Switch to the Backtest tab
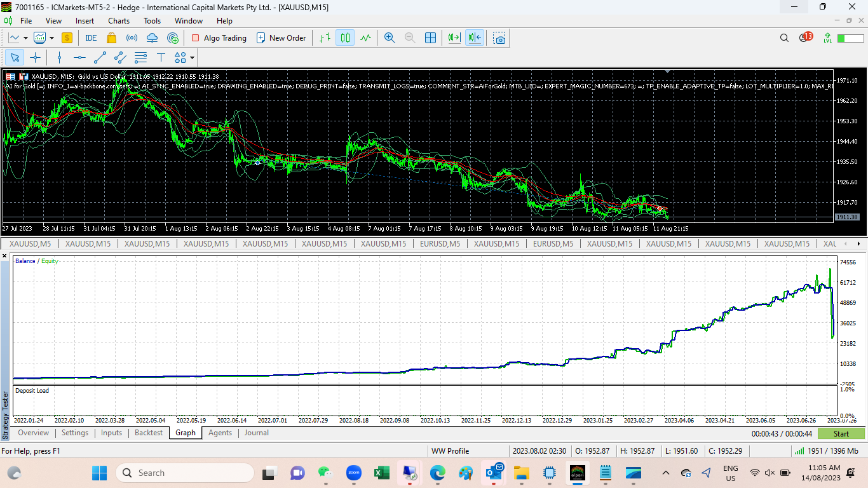This screenshot has width=868, height=488. (149, 433)
